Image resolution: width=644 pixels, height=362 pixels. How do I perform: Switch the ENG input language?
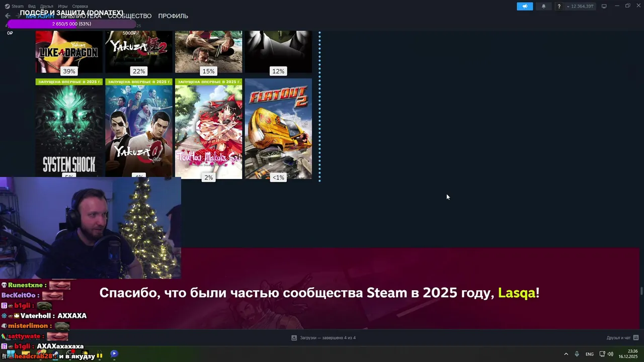pyautogui.click(x=589, y=354)
